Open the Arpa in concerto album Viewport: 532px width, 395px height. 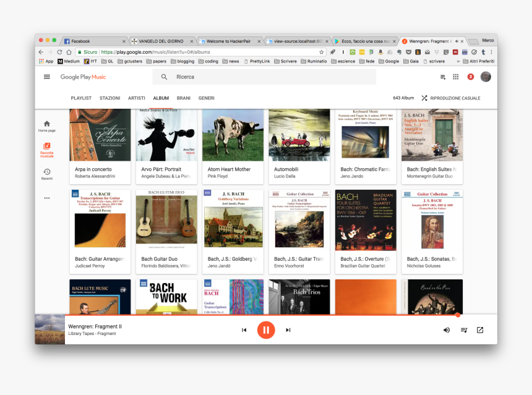100,147
